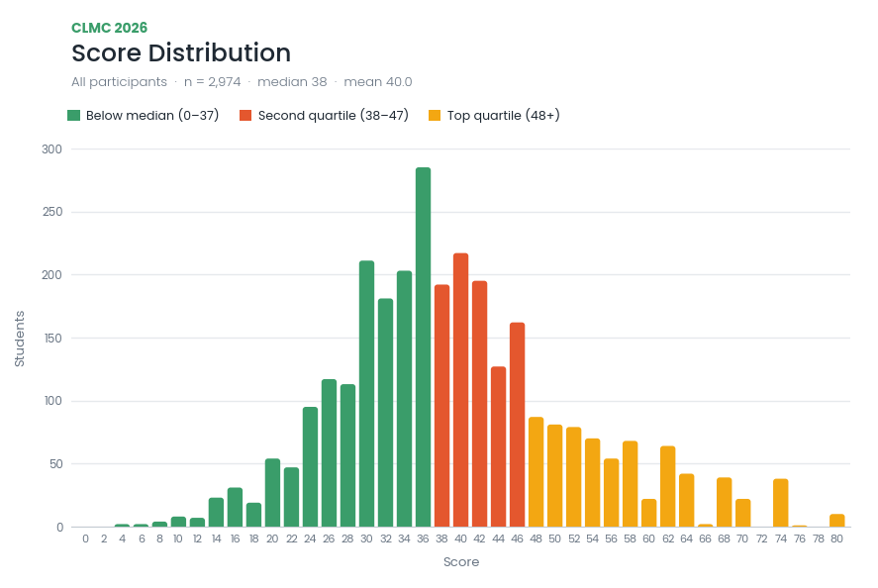Click the x-axis tick label '36'

pyautogui.click(x=423, y=539)
